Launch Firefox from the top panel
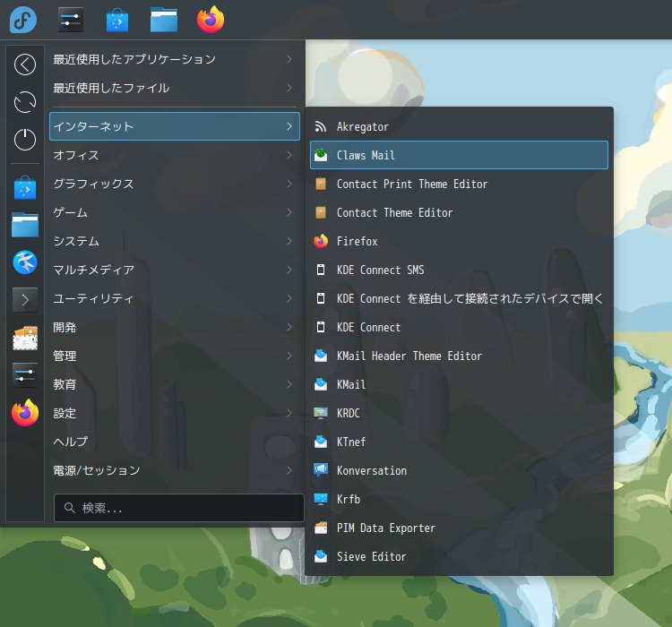Image resolution: width=672 pixels, height=627 pixels. point(211,20)
